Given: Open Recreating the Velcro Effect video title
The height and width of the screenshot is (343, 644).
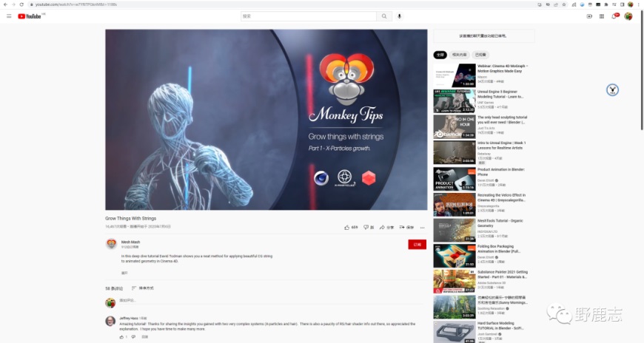Looking at the screenshot, I should (501, 198).
